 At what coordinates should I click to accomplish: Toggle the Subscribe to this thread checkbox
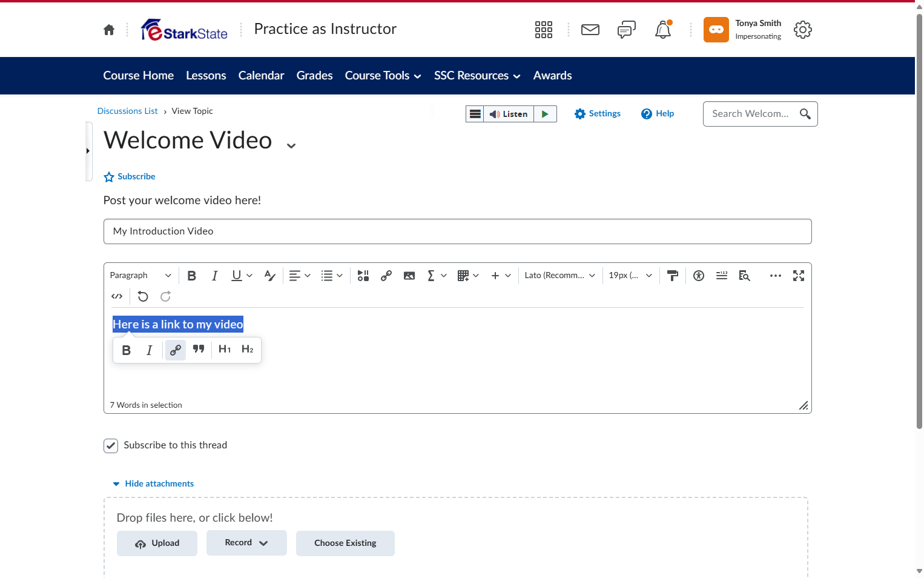pyautogui.click(x=111, y=446)
